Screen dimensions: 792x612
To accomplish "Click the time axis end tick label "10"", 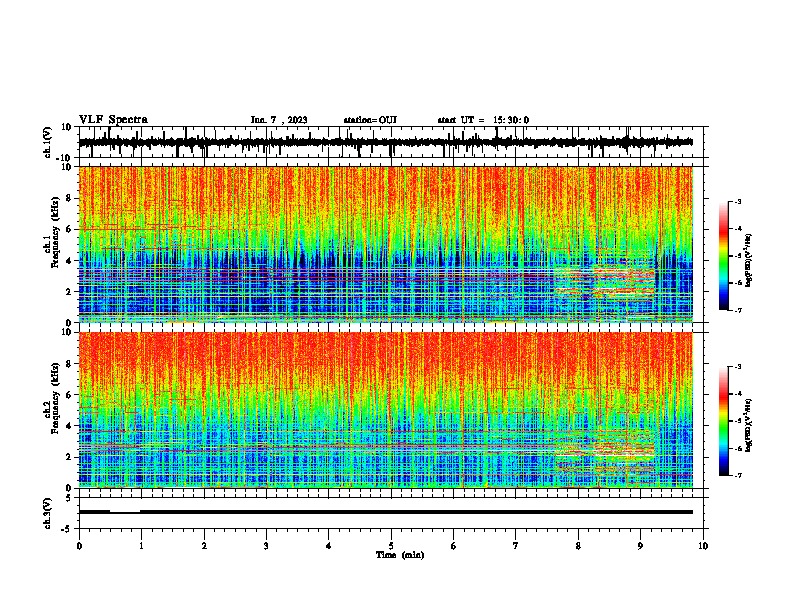I will point(703,546).
